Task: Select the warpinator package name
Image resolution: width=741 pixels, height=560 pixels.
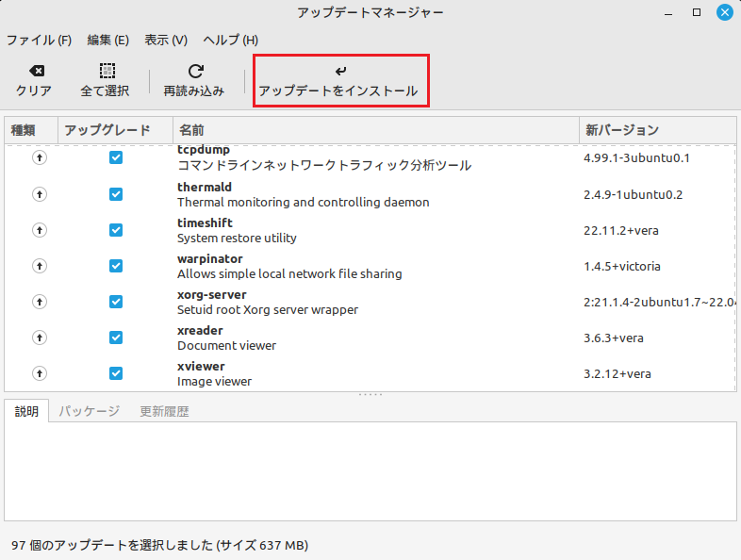Action: click(210, 259)
